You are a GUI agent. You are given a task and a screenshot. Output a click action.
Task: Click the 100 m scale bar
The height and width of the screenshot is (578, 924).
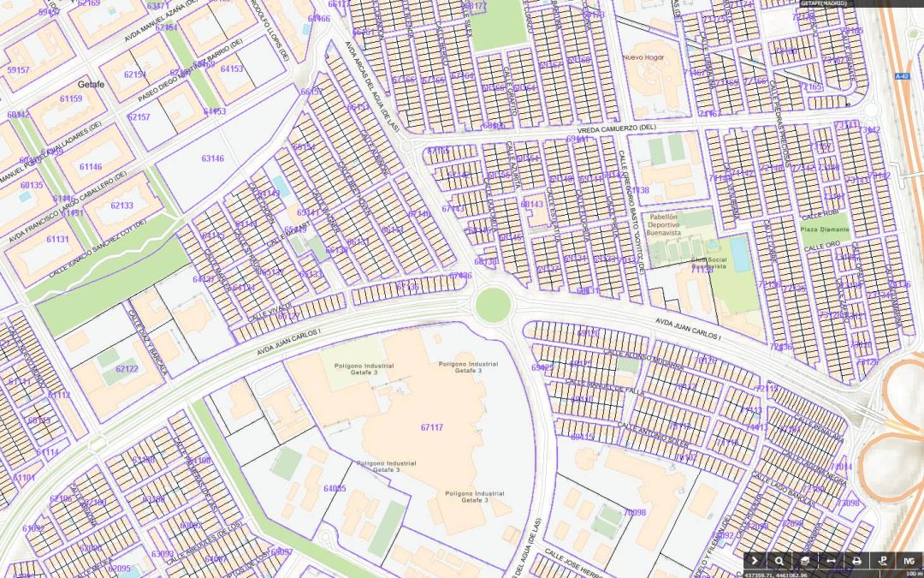pos(912,574)
